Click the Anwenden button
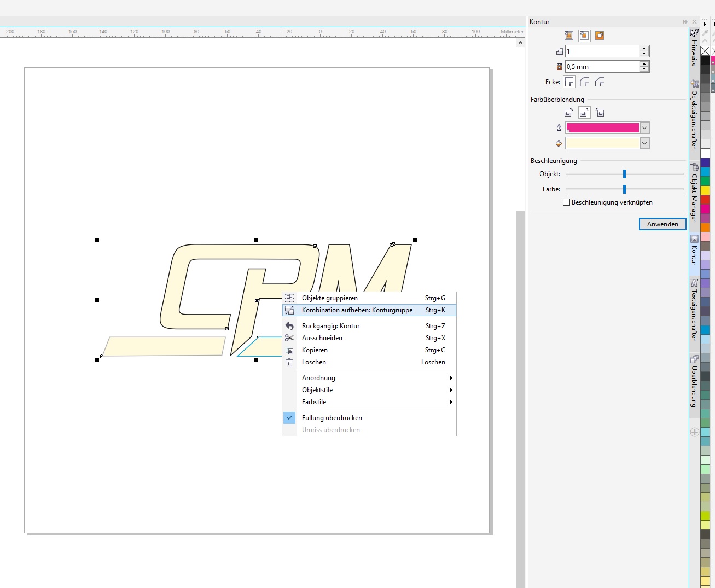The image size is (715, 588). click(x=662, y=224)
